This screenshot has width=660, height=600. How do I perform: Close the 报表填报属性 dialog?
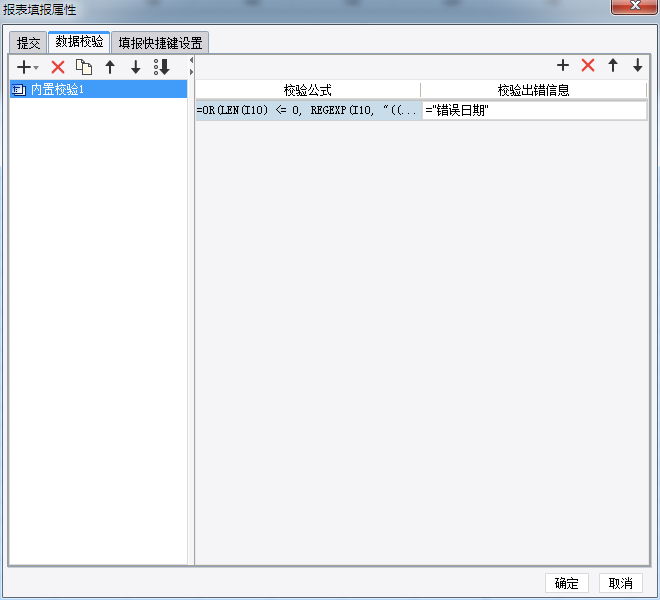pyautogui.click(x=635, y=6)
